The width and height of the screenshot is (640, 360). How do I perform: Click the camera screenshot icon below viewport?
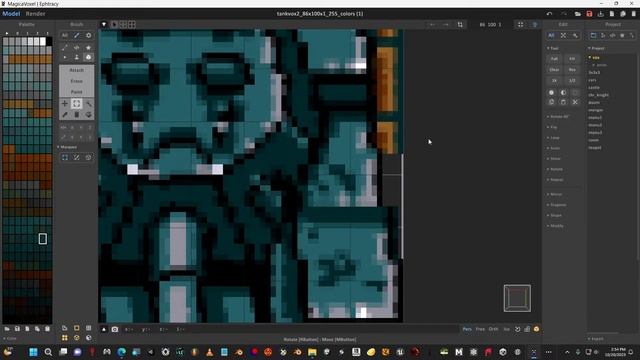pyautogui.click(x=115, y=329)
